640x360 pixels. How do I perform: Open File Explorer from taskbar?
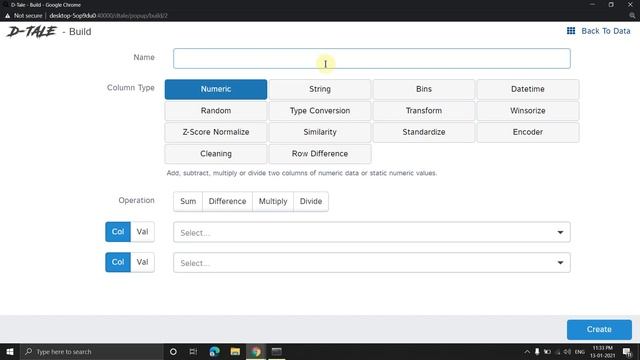[x=235, y=351]
